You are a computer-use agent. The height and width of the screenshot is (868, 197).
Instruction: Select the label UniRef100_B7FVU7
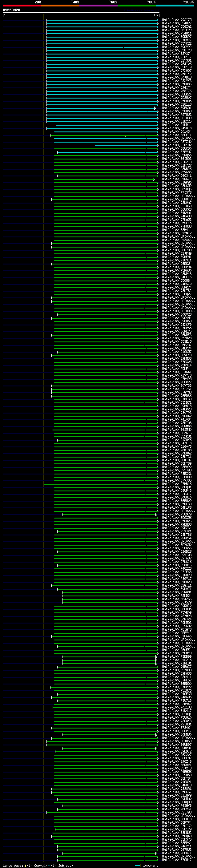coord(177,152)
